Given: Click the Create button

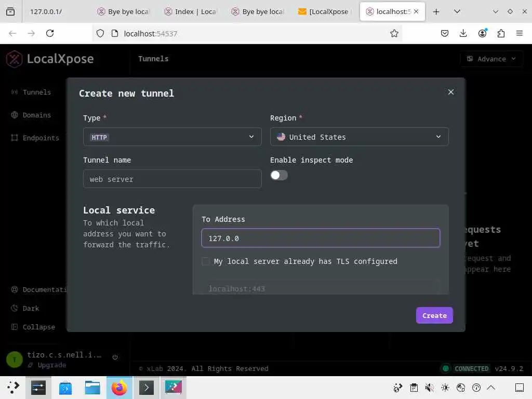Looking at the screenshot, I should point(434,315).
